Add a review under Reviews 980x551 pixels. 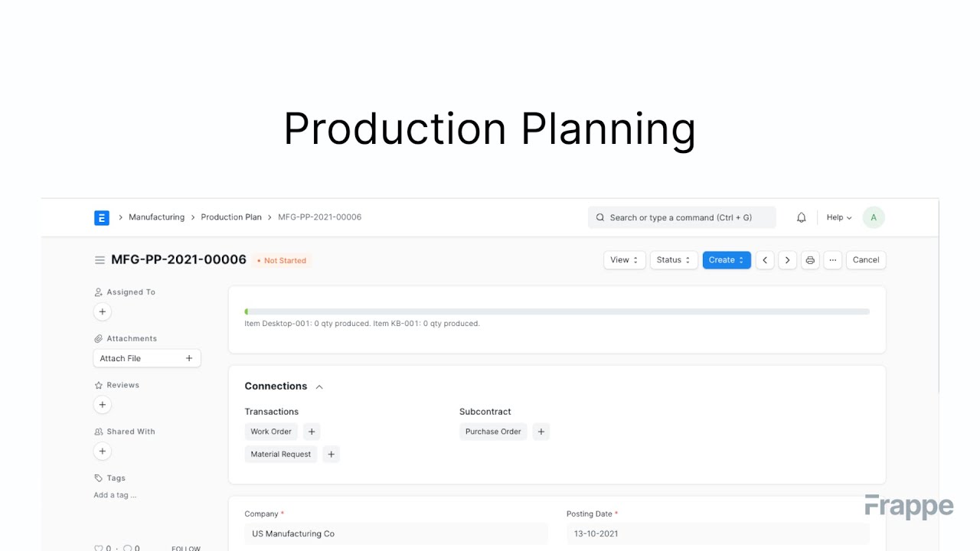tap(103, 405)
